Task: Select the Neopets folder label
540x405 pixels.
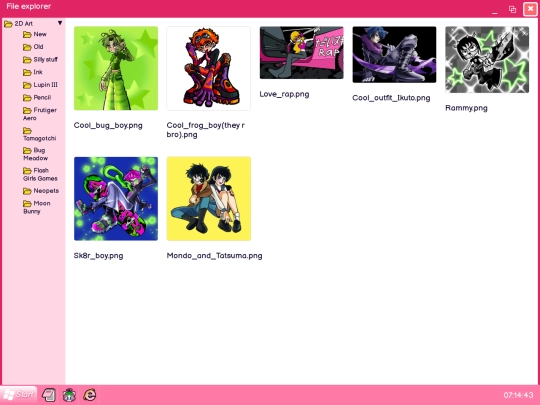Action: tap(46, 190)
